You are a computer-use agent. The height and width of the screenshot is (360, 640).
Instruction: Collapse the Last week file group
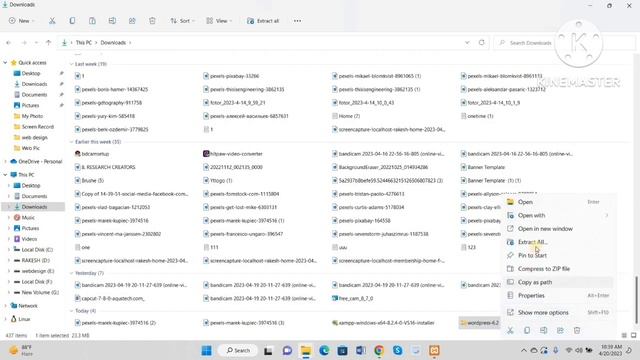[71, 64]
